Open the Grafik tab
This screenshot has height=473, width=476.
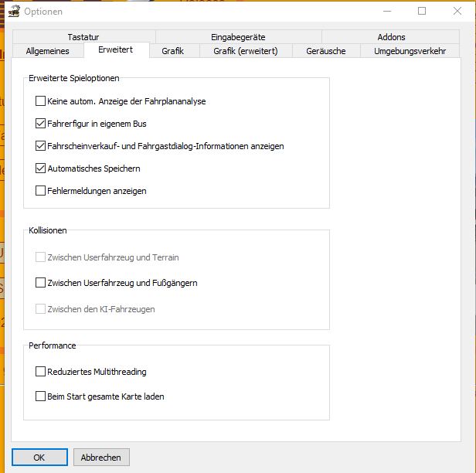(x=172, y=51)
